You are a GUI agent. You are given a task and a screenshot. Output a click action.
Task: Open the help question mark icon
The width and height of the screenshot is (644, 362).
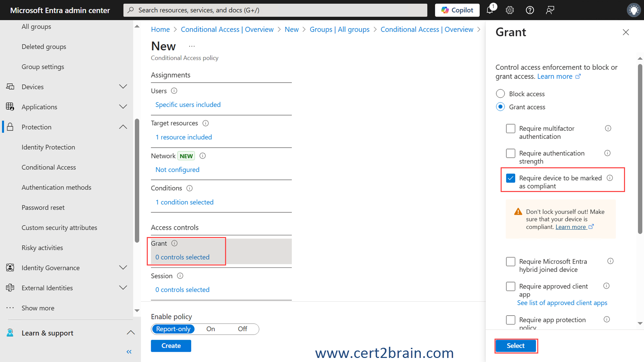click(530, 10)
